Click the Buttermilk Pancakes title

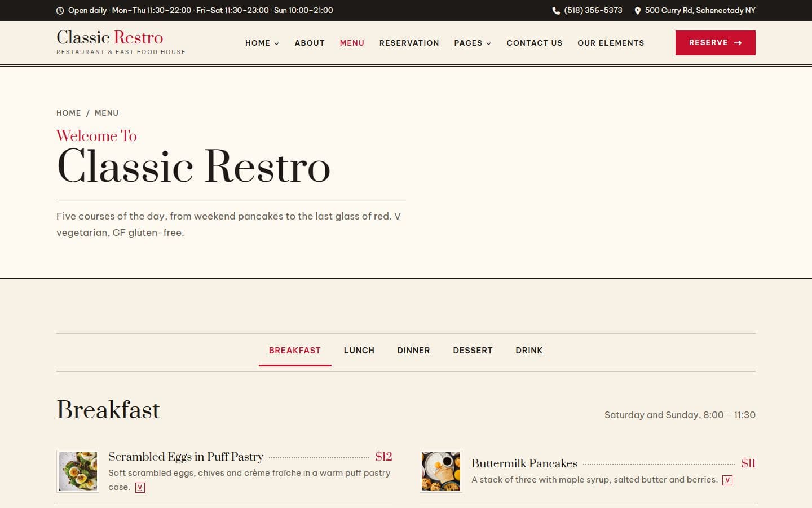(524, 463)
